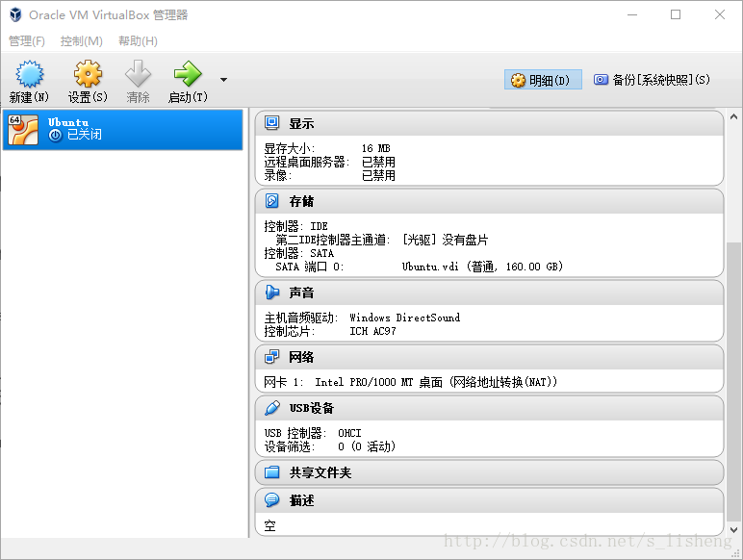
Task: Click the 'Windows DirectSound' audio driver text
Action: click(x=404, y=318)
